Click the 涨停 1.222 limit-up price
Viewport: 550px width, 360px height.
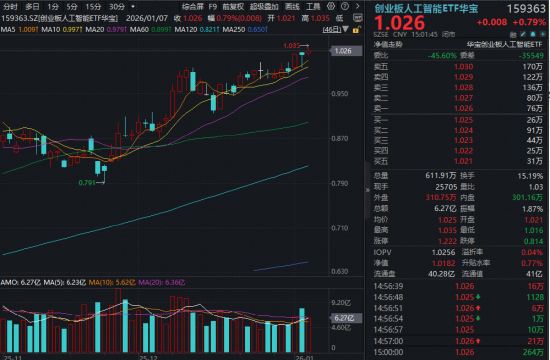447,241
